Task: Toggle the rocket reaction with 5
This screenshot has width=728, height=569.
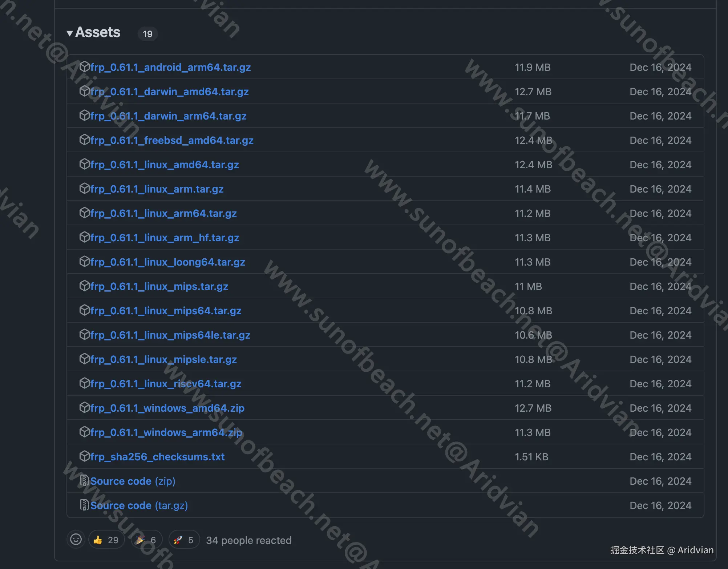Action: coord(184,540)
